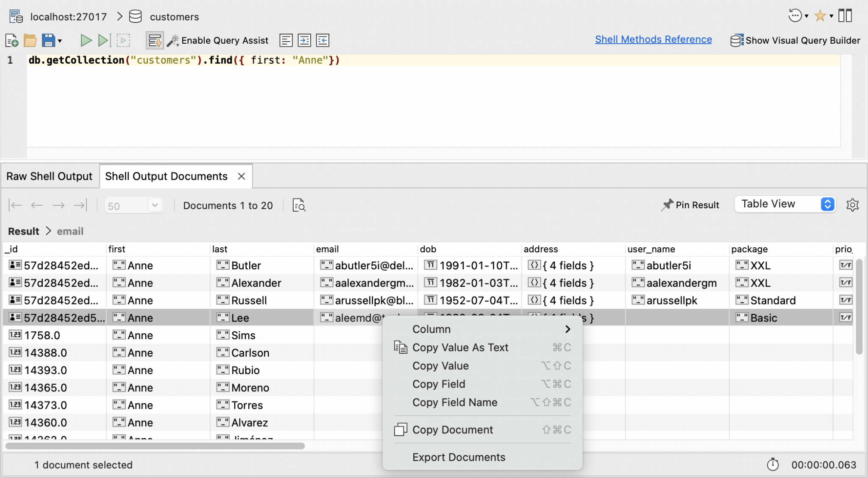Select Export Documents in context menu
The image size is (868, 478).
[459, 457]
